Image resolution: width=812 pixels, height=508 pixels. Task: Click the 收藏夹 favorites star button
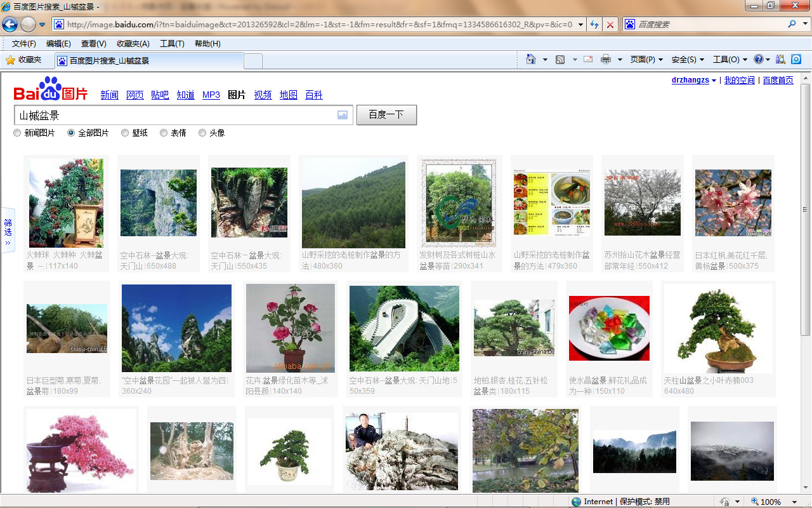point(24,60)
